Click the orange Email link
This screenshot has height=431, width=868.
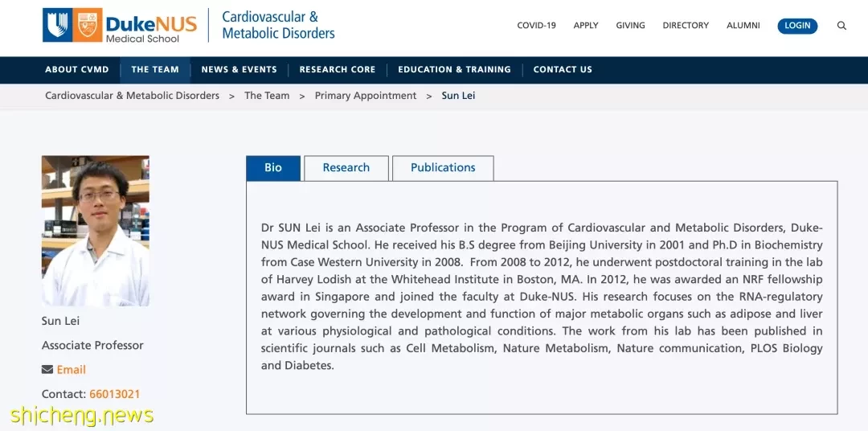[72, 370]
